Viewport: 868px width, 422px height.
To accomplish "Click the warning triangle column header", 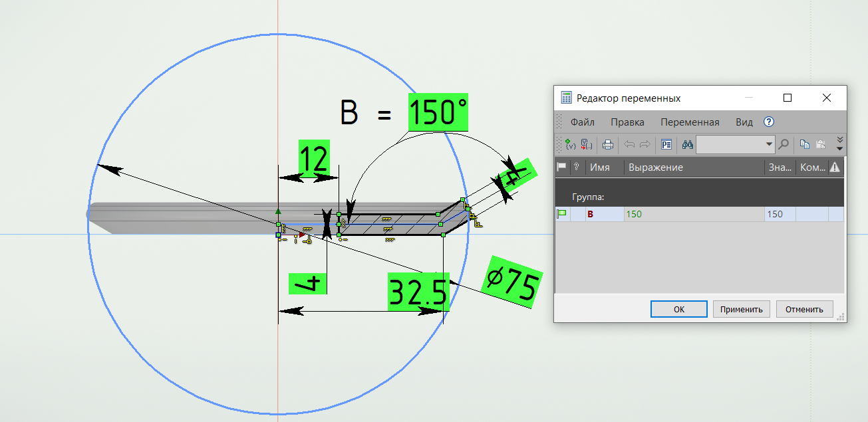I will [x=835, y=167].
